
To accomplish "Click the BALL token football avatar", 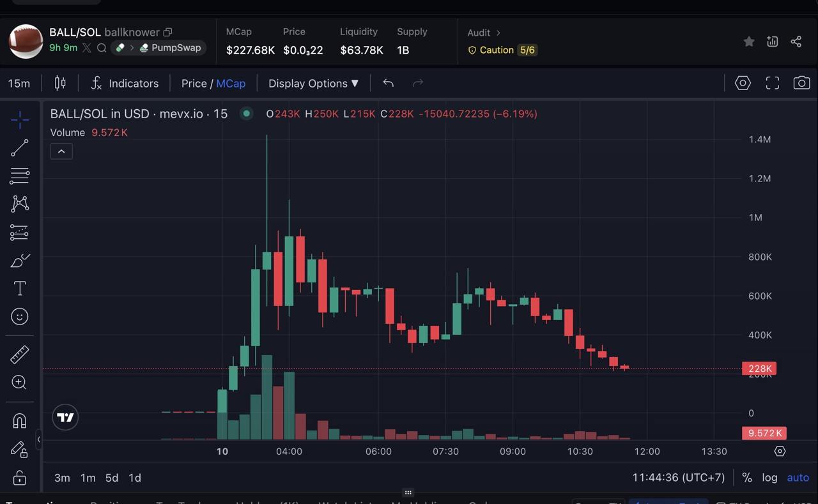I will point(26,42).
